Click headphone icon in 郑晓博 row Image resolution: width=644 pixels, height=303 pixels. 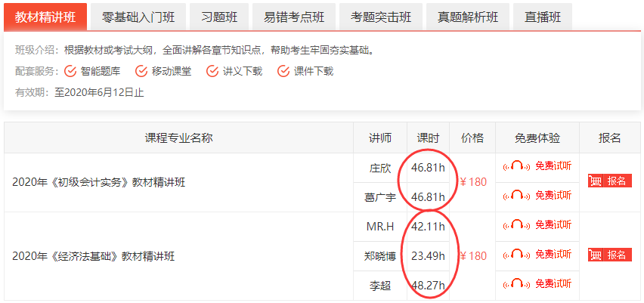pos(519,255)
